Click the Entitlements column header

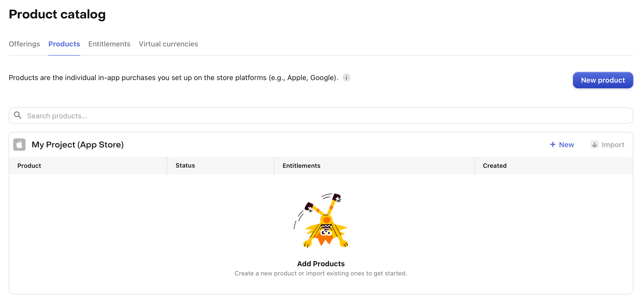point(301,166)
